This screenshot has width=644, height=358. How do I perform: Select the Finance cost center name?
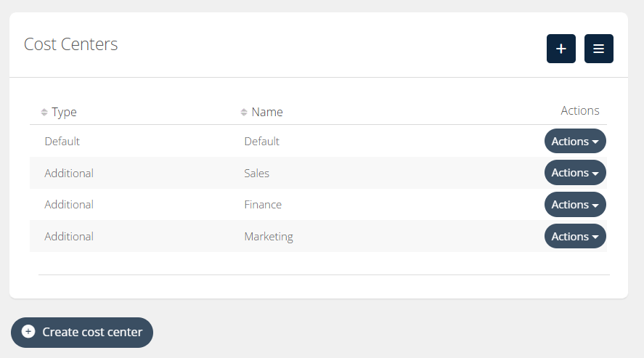[263, 205]
